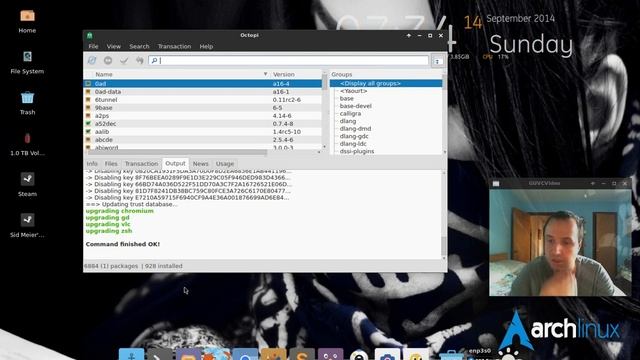Click the Octopi app icon in title bar
This screenshot has width=640, height=360.
click(x=89, y=36)
